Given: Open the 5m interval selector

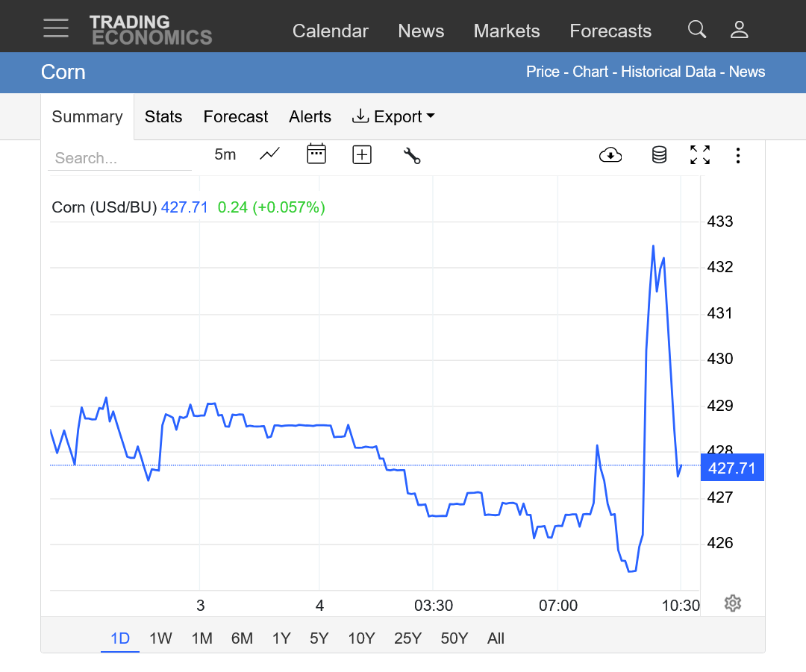Looking at the screenshot, I should coord(225,154).
